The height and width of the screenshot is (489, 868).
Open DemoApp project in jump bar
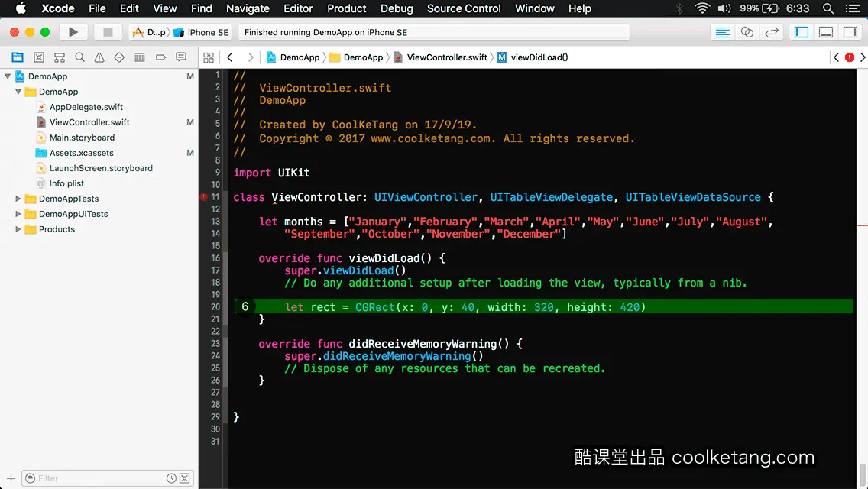tap(293, 57)
